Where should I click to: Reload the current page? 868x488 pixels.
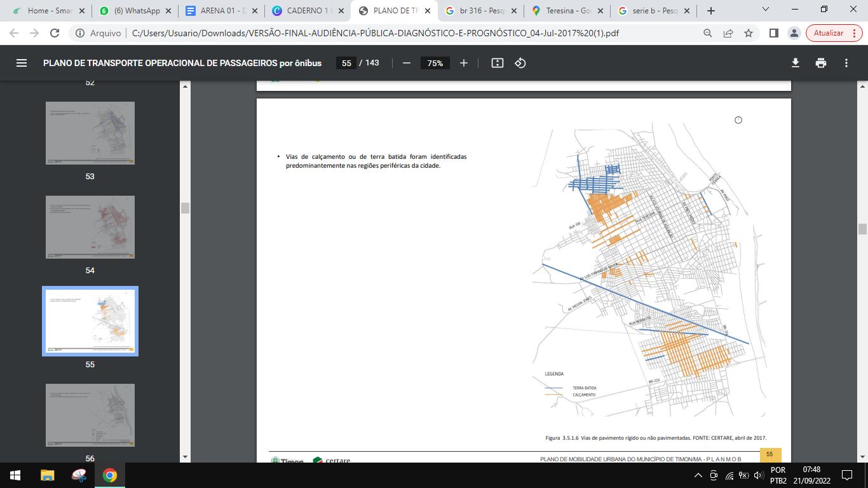point(55,33)
